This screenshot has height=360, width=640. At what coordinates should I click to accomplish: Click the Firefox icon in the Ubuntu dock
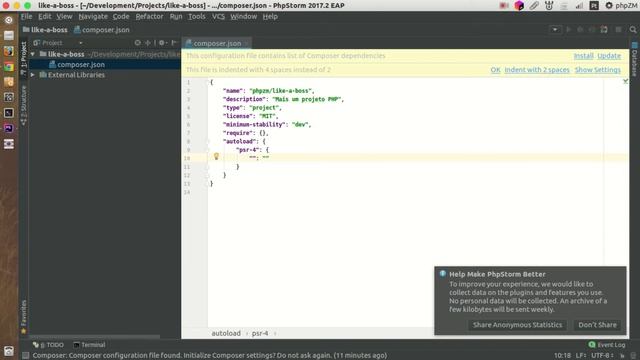pyautogui.click(x=9, y=51)
